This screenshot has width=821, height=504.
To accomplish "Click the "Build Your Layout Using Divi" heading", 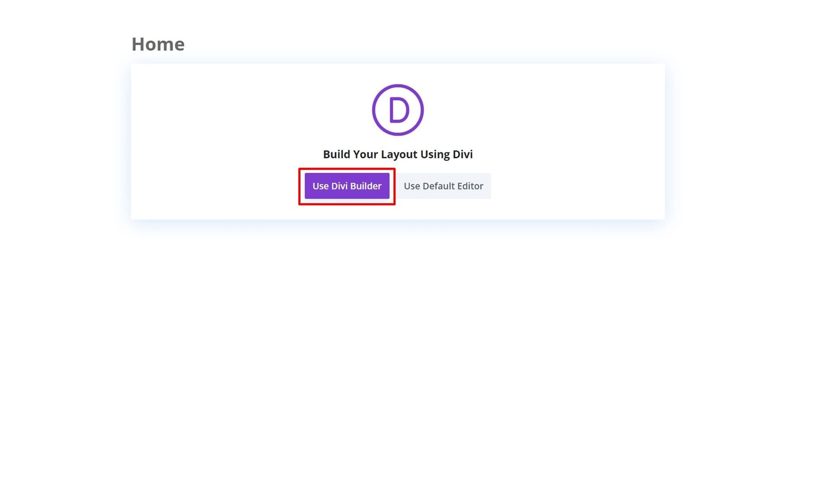I will (398, 154).
